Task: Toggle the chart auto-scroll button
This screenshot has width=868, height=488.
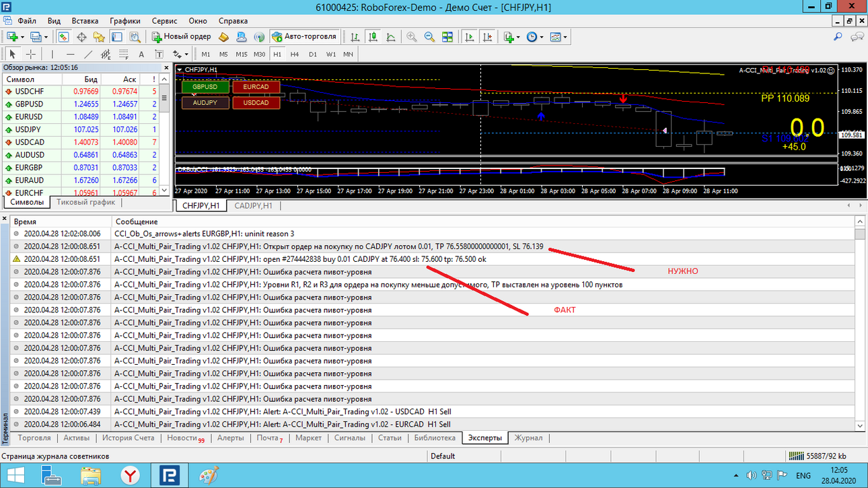Action: [470, 36]
